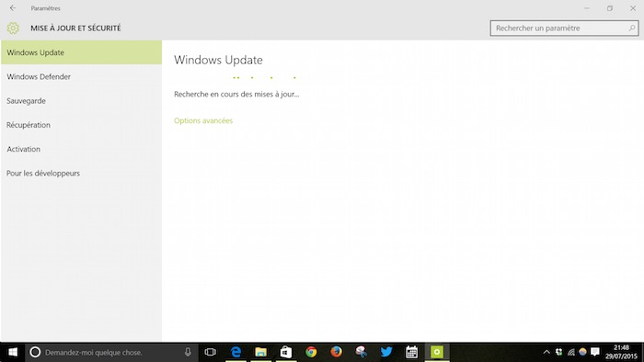This screenshot has width=644, height=362.
Task: Click the round orange and blue tray icon
Action: (x=582, y=352)
